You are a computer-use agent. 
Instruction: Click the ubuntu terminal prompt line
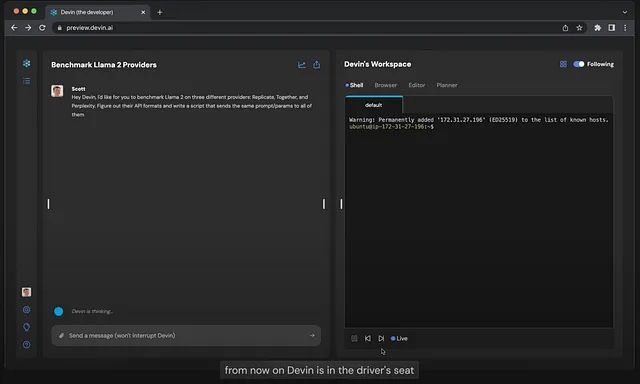coord(391,127)
